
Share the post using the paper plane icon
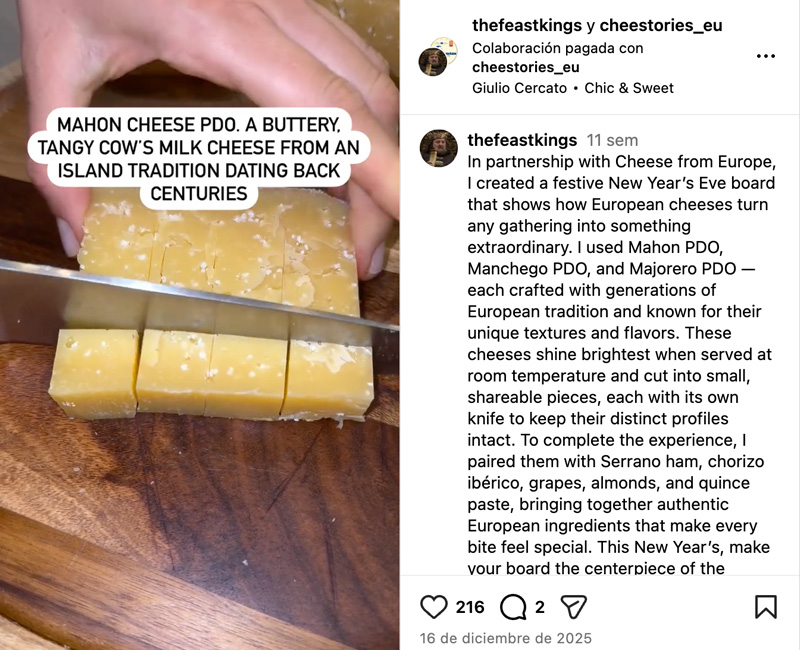573,607
